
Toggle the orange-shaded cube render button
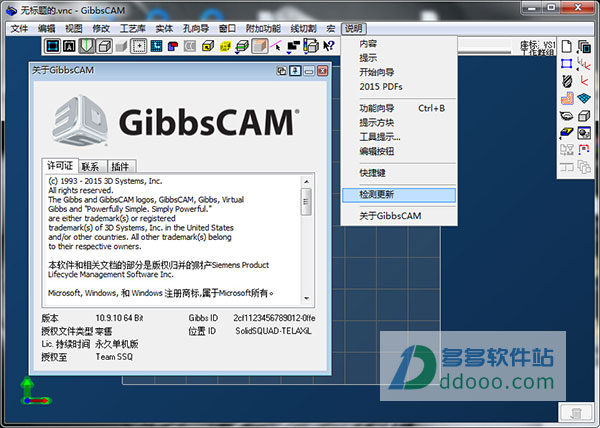click(259, 46)
